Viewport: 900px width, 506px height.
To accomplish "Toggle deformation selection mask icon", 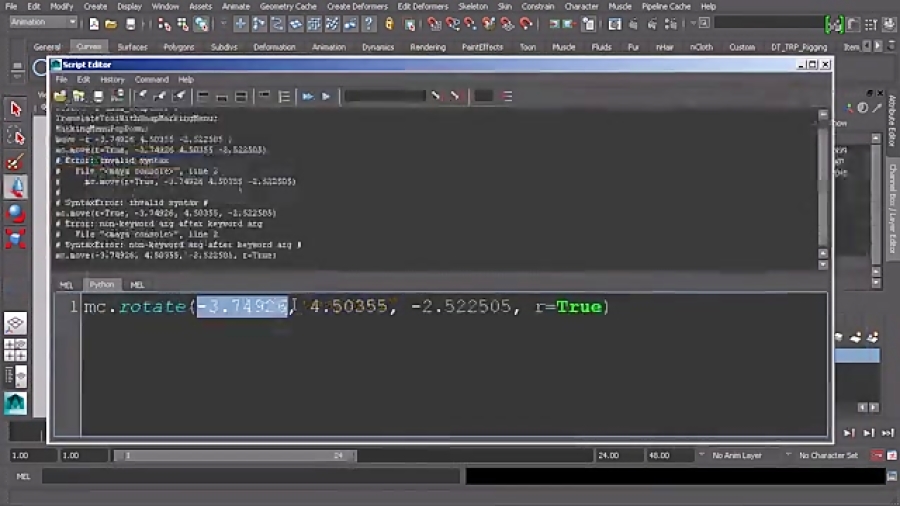I will tap(314, 24).
